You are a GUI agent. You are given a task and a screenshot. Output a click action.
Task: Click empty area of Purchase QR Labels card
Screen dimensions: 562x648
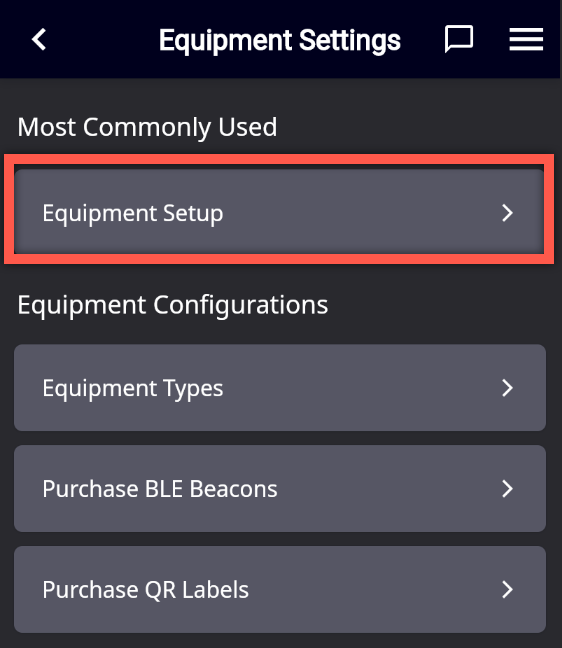tap(372, 589)
